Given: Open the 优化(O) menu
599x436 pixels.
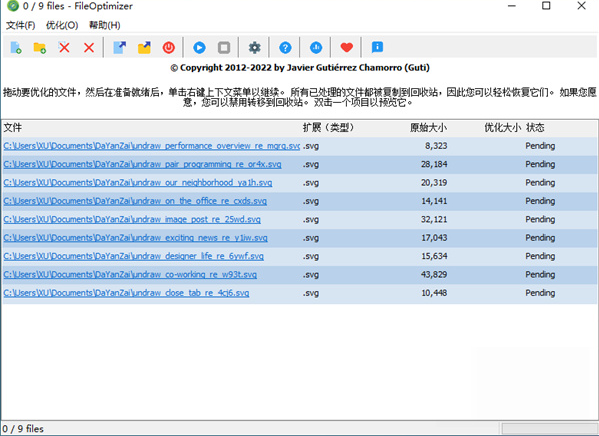Looking at the screenshot, I should pos(62,25).
